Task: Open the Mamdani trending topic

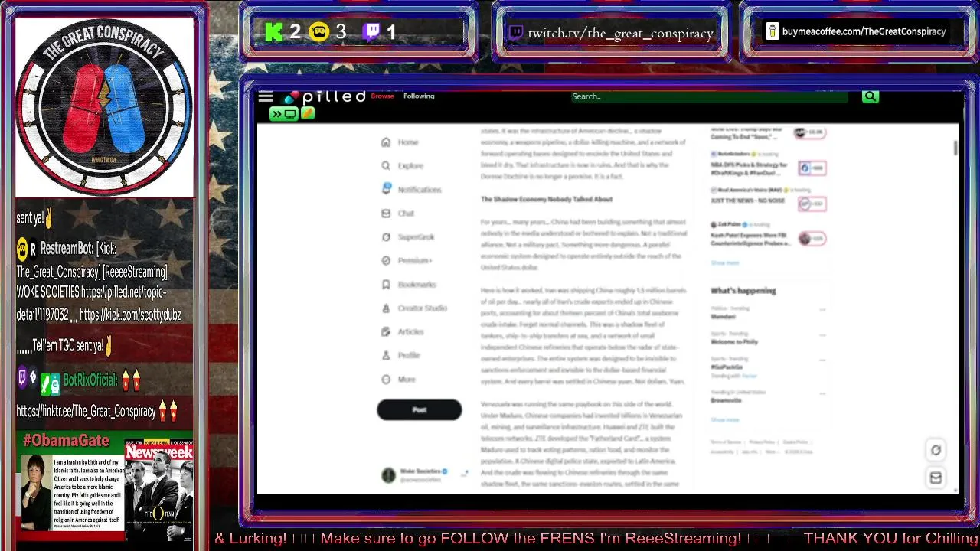Action: (723, 317)
